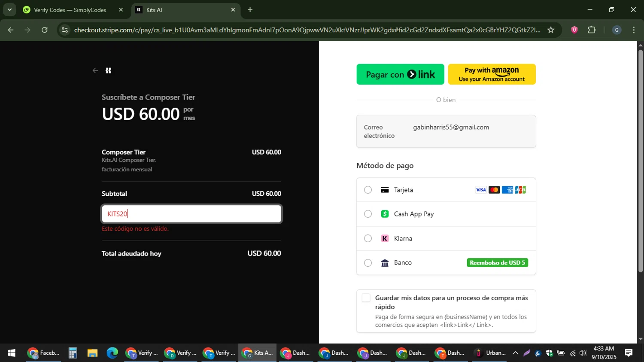Open the Chrome profile avatar G
This screenshot has width=644, height=362.
coord(617,30)
